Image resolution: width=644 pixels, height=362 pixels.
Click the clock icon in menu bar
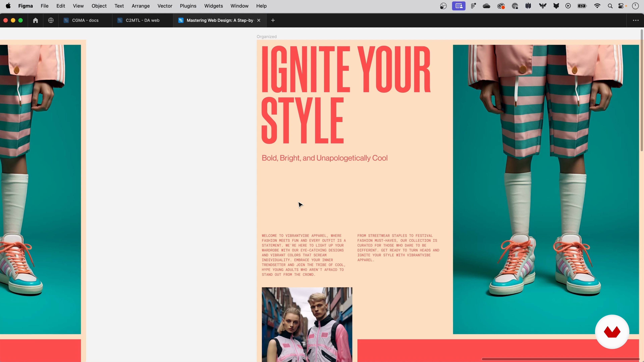pos(635,6)
